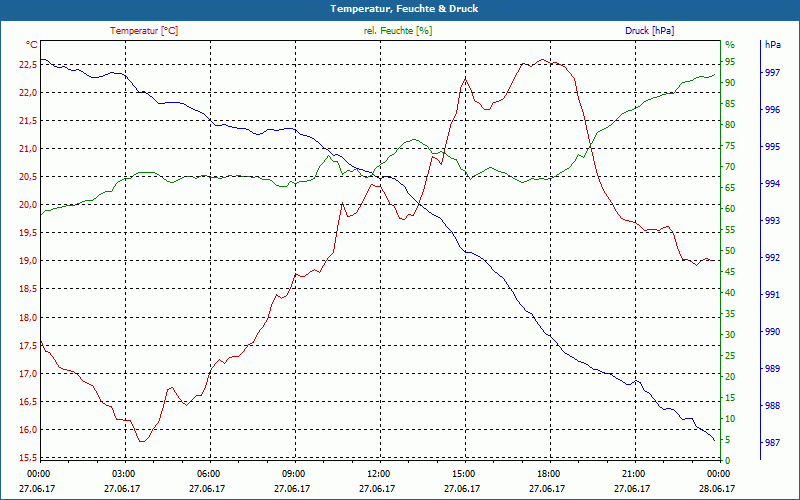Click the 993 pressure axis value
The image size is (800, 500).
(x=772, y=221)
